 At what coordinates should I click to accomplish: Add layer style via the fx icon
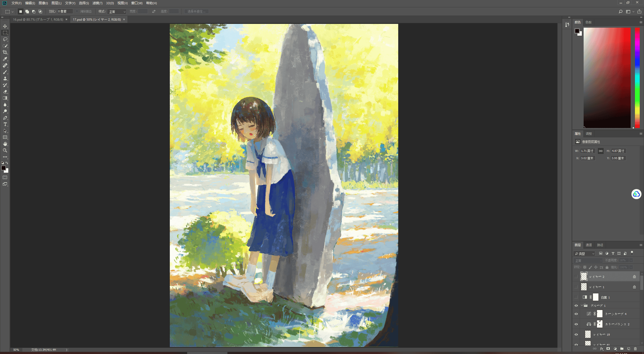pos(601,349)
